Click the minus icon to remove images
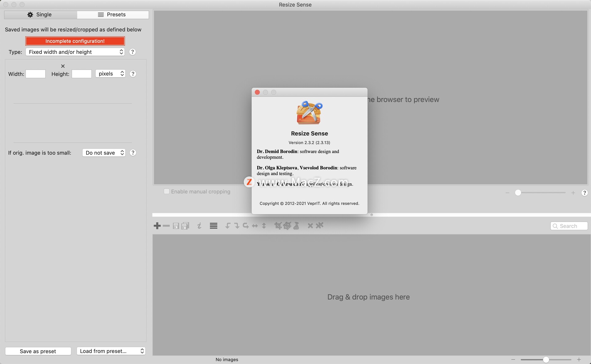Viewport: 591px width, 364px height. 166,226
